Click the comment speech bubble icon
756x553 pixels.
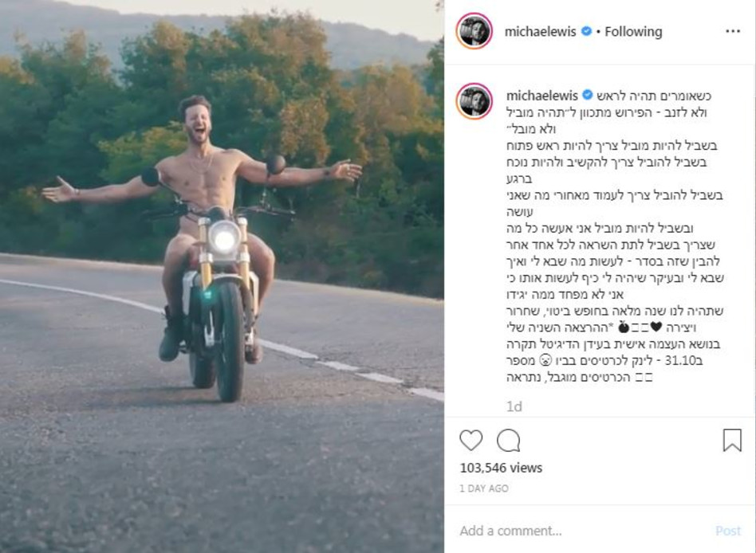509,440
